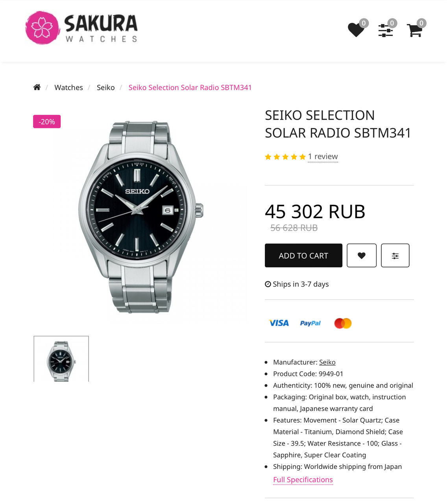447x504 pixels.
Task: Click the main Seiko watch product image
Action: tap(141, 217)
